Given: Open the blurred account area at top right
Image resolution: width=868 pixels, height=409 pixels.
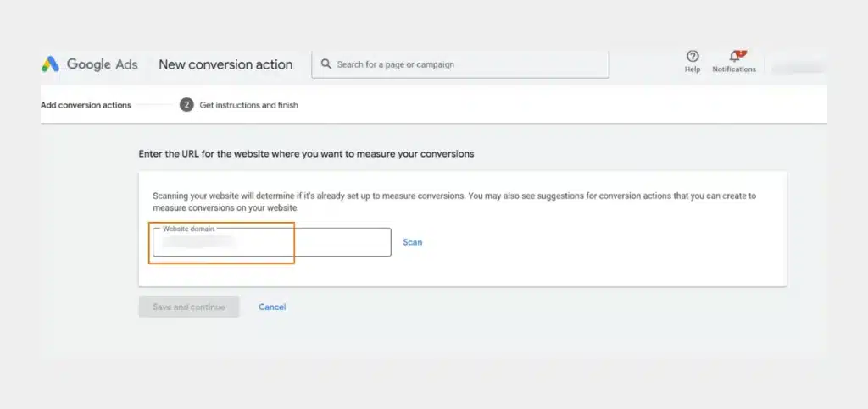Looking at the screenshot, I should pyautogui.click(x=798, y=67).
